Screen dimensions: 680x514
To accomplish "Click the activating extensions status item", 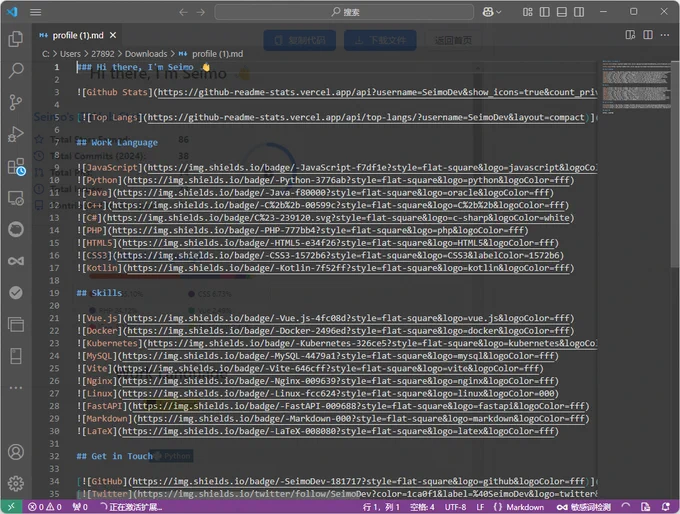I will (131, 507).
